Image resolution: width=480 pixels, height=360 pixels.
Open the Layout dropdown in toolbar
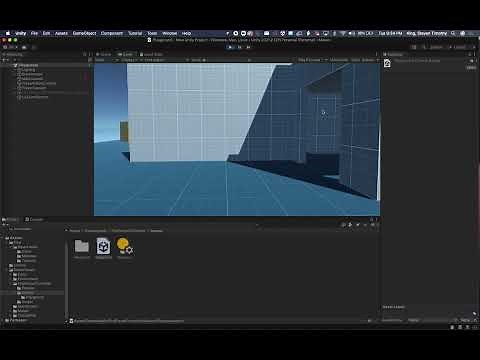pos(462,47)
